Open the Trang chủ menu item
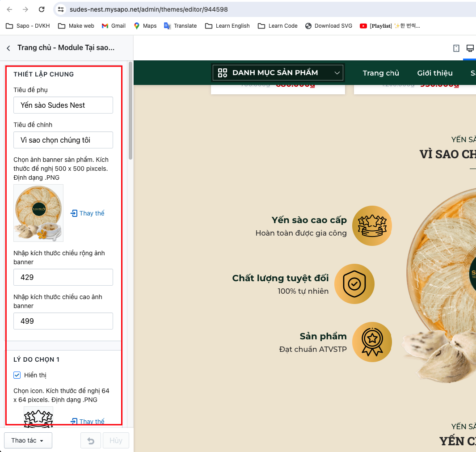The width and height of the screenshot is (476, 452). 381,73
